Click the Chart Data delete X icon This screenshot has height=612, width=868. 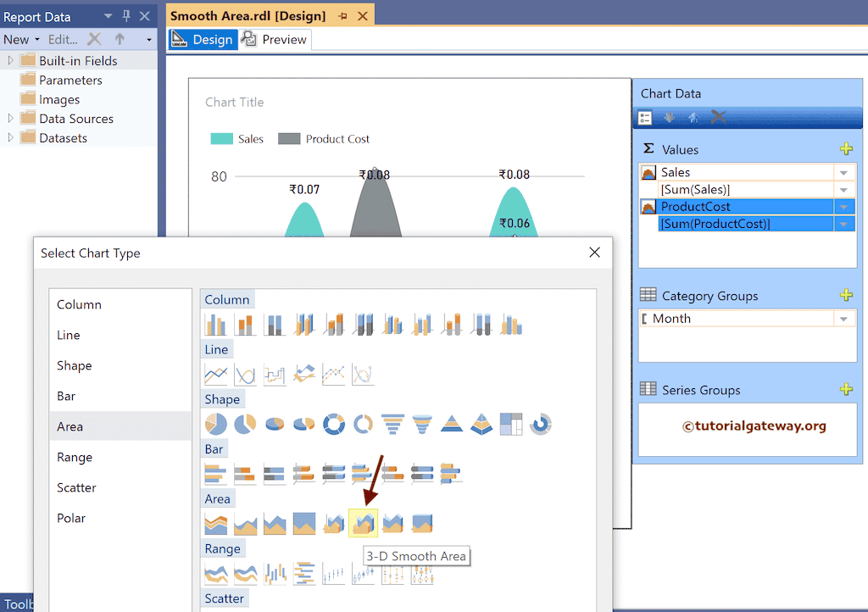point(719,117)
